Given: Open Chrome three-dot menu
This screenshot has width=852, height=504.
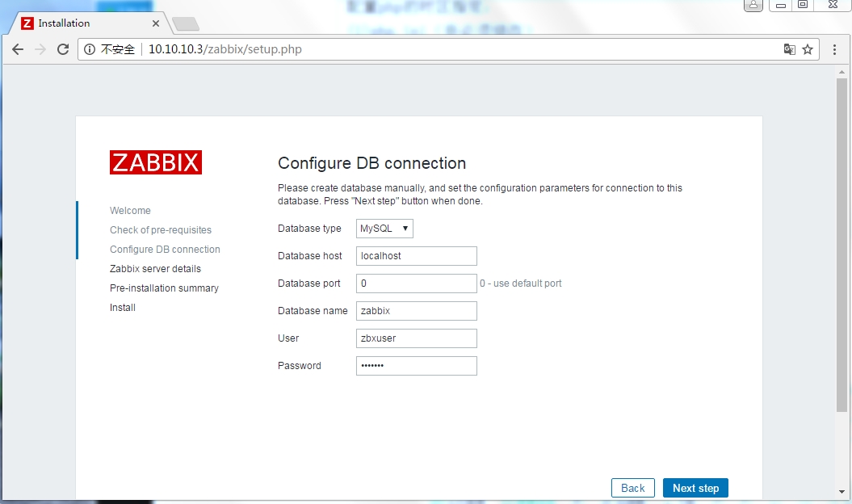Looking at the screenshot, I should 834,49.
